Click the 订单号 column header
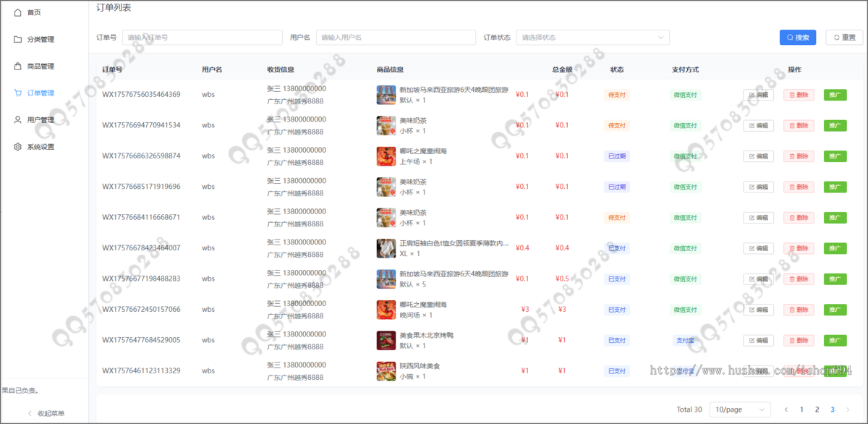This screenshot has width=868, height=424. click(x=112, y=69)
